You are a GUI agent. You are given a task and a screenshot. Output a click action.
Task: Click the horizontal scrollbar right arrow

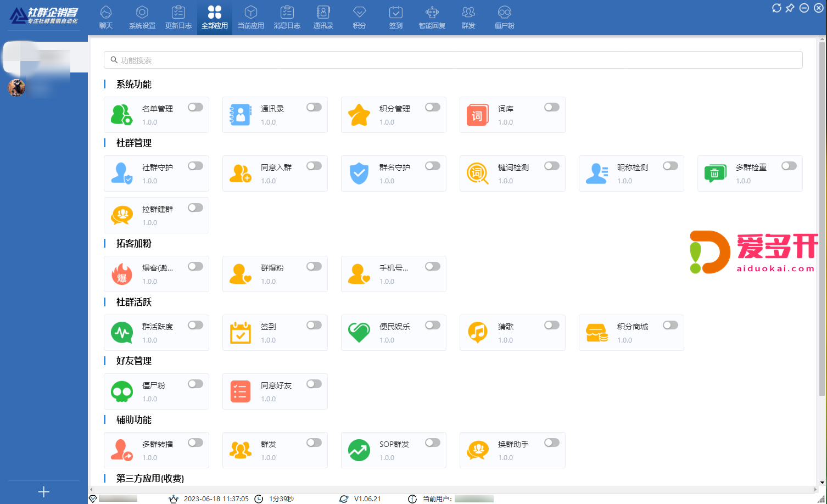(x=815, y=489)
